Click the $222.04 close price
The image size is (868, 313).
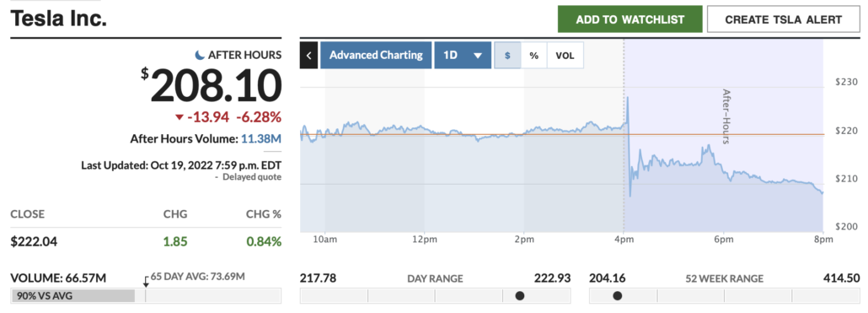(x=34, y=241)
